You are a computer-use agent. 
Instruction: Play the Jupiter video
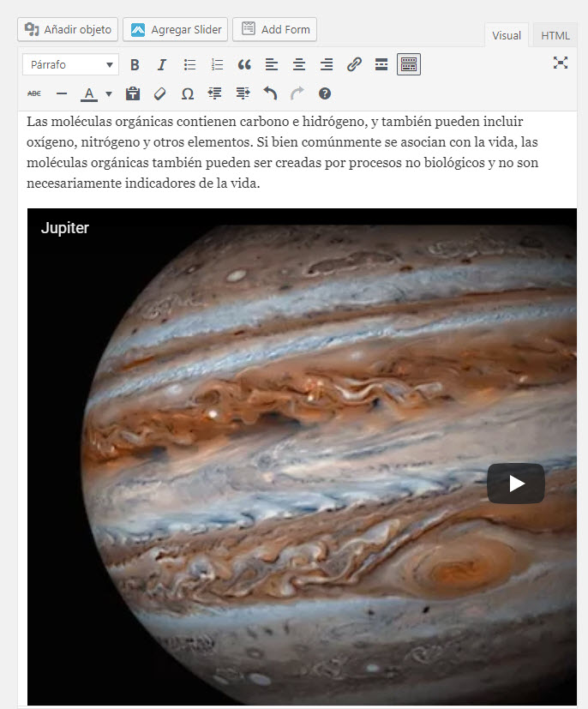tap(516, 484)
